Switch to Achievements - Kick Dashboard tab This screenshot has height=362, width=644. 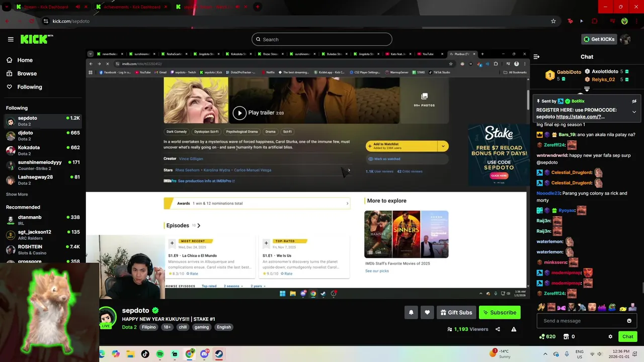132,7
